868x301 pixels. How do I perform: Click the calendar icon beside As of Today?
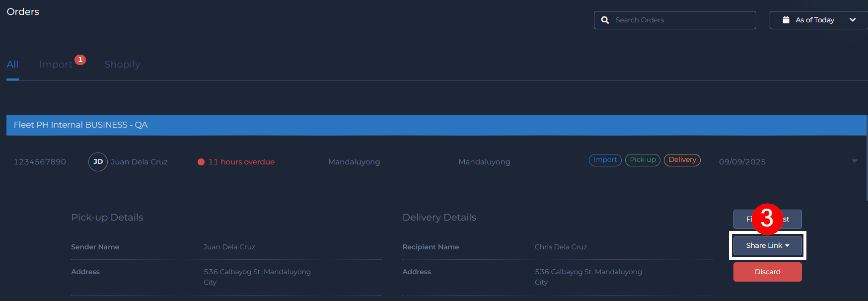click(x=786, y=20)
